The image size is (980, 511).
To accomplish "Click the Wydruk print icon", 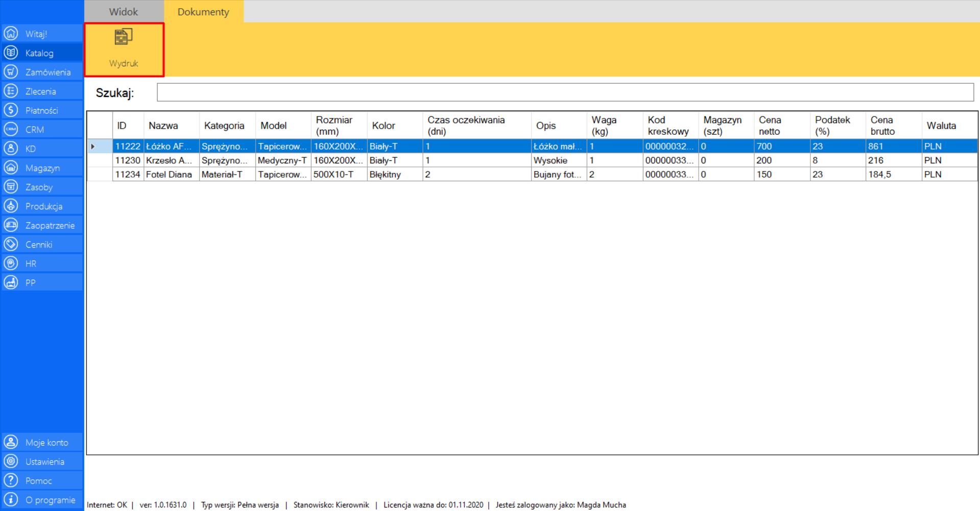I will click(x=124, y=37).
